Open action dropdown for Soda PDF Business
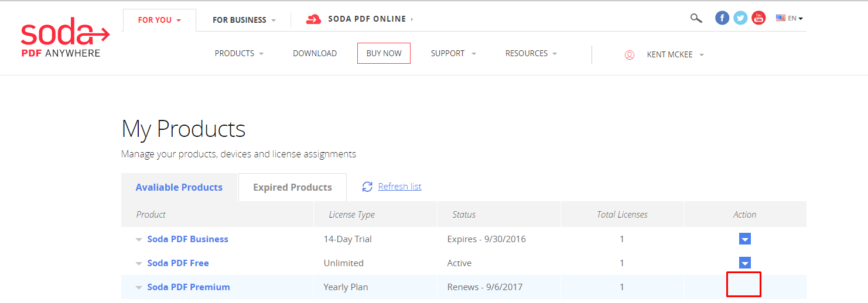Viewport: 868px width, 303px height. (745, 239)
